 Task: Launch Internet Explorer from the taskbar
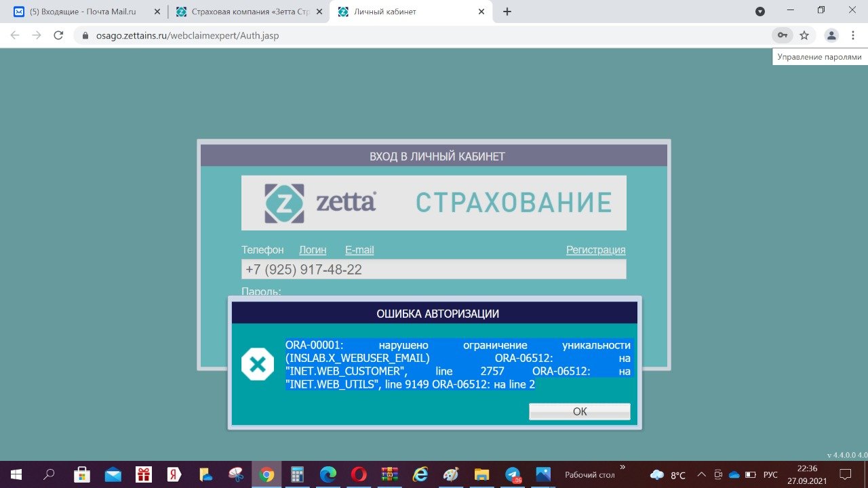pyautogui.click(x=420, y=474)
